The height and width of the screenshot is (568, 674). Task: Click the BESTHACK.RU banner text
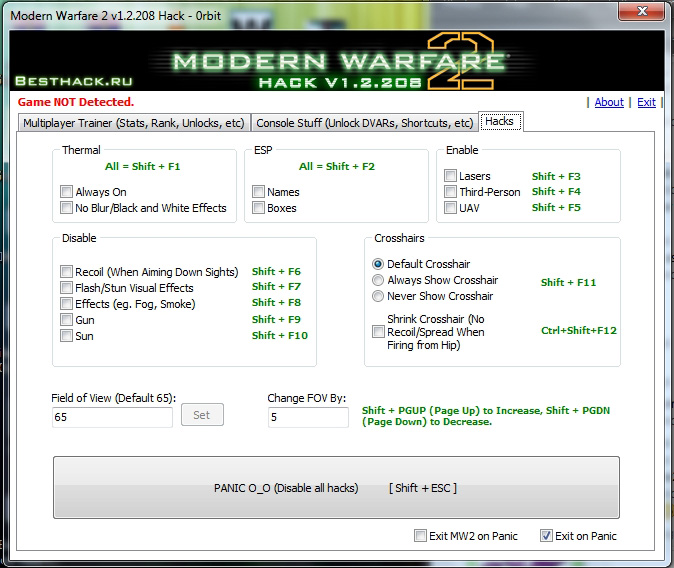[x=74, y=81]
